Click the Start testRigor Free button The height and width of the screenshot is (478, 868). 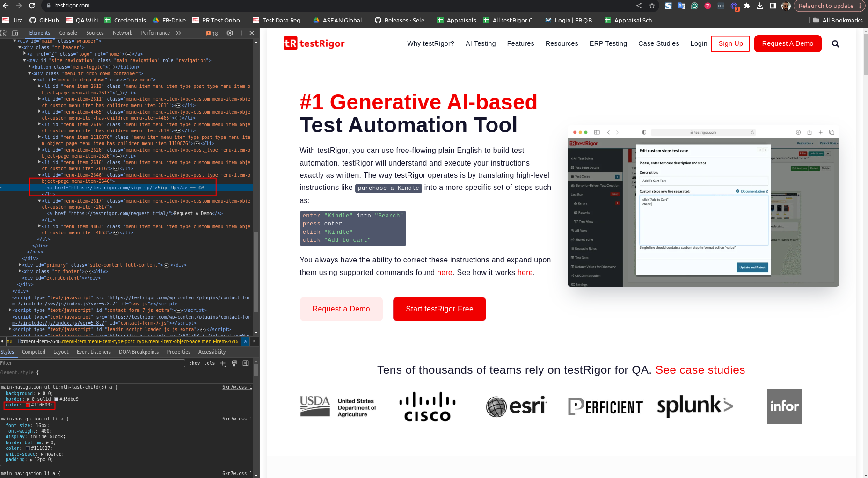pyautogui.click(x=439, y=309)
